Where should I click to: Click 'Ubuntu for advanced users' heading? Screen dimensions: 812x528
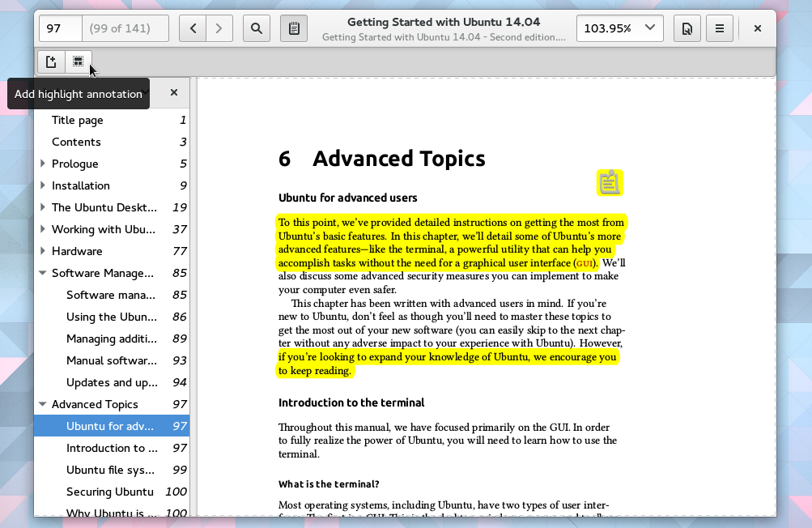point(348,198)
